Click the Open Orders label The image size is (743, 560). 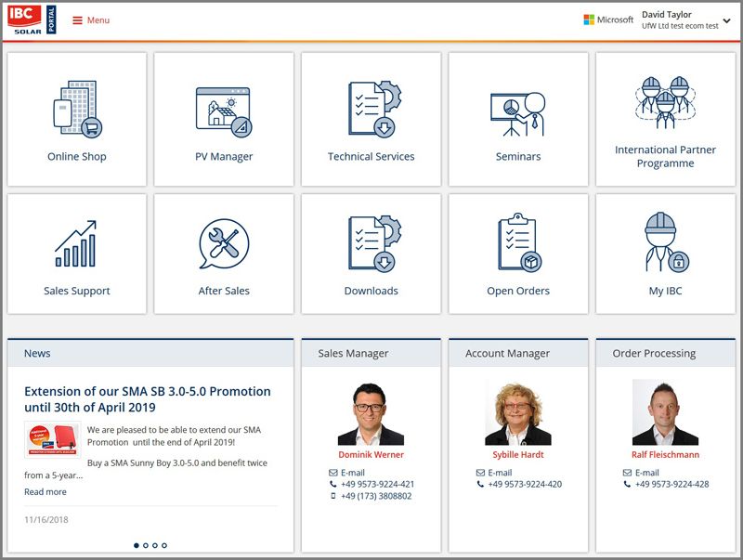tap(518, 291)
